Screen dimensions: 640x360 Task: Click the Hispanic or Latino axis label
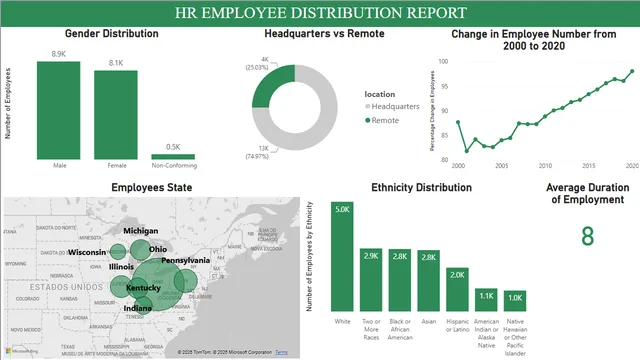458,326
